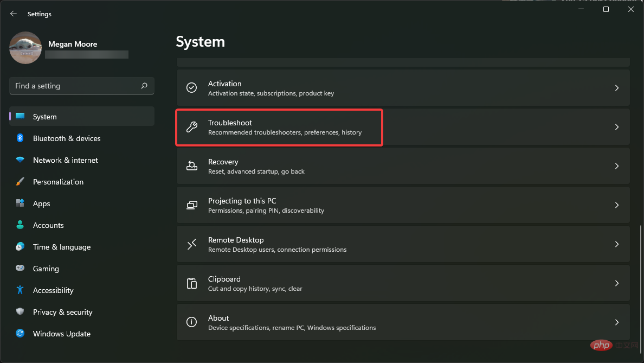
Task: Select the Activation checkmark icon
Action: 191,87
